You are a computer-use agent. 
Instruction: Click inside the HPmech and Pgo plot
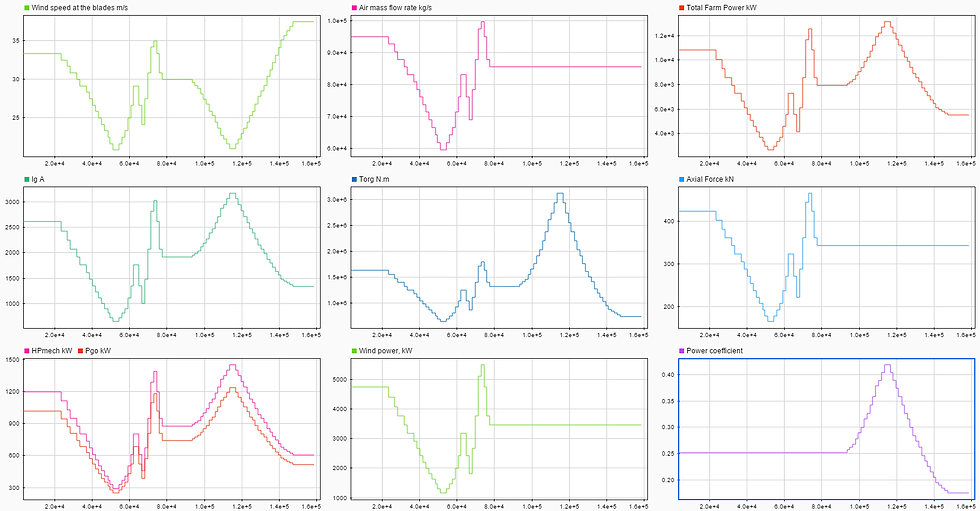click(172, 429)
